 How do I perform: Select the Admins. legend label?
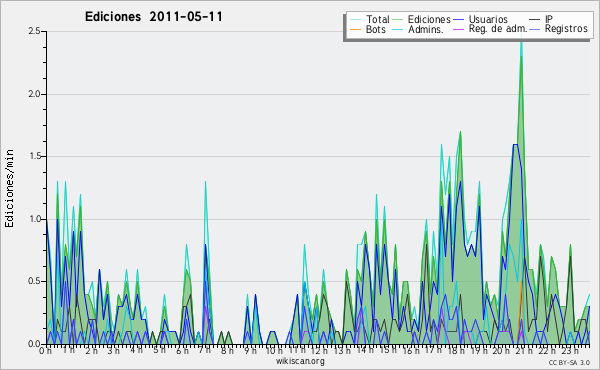(x=426, y=29)
